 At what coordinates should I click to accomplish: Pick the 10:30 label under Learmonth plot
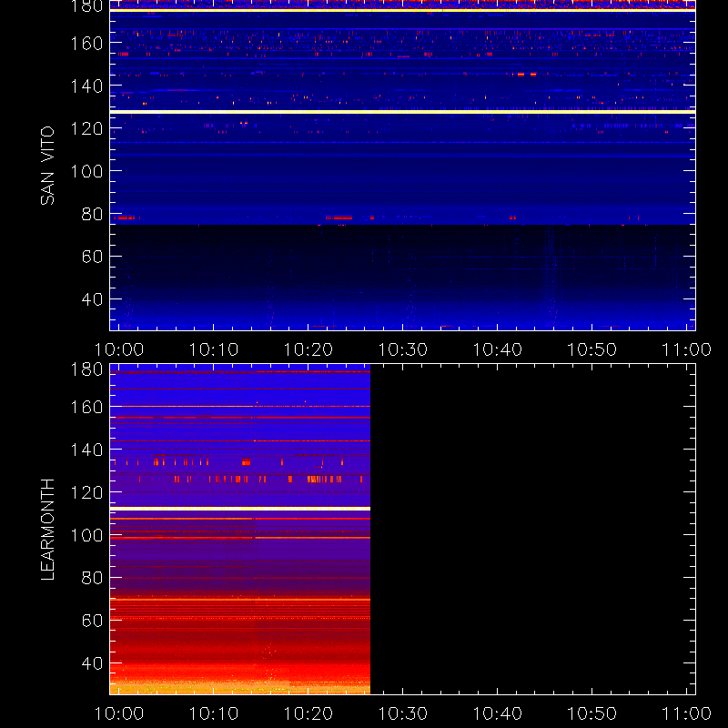[402, 713]
